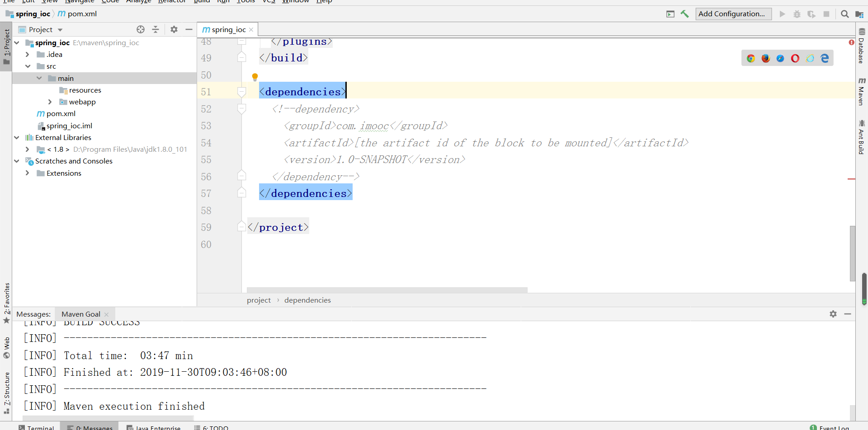Open the 2: Favorites side tab

point(6,304)
